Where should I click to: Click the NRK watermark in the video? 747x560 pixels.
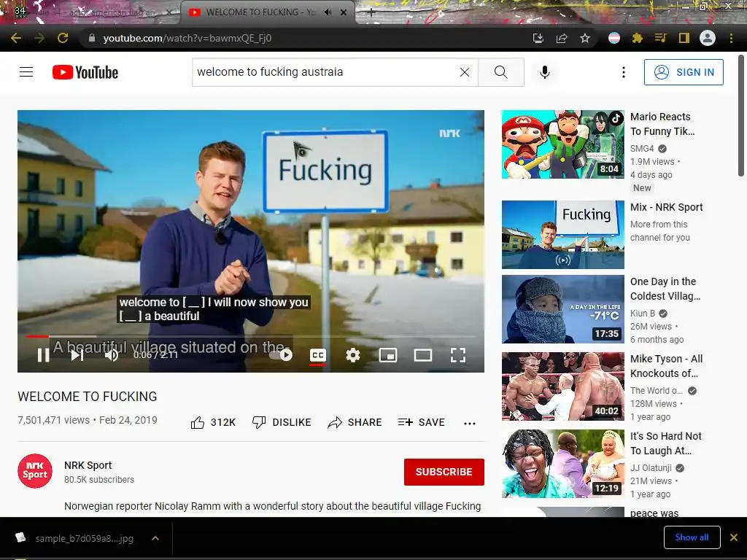[x=449, y=133]
